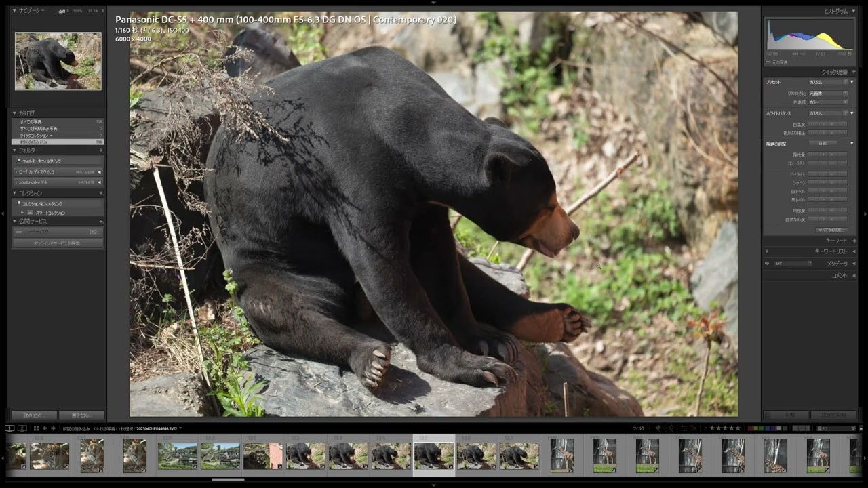The image size is (868, 488).
Task: Open プリセット dropdown showing カスタム
Action: (828, 82)
